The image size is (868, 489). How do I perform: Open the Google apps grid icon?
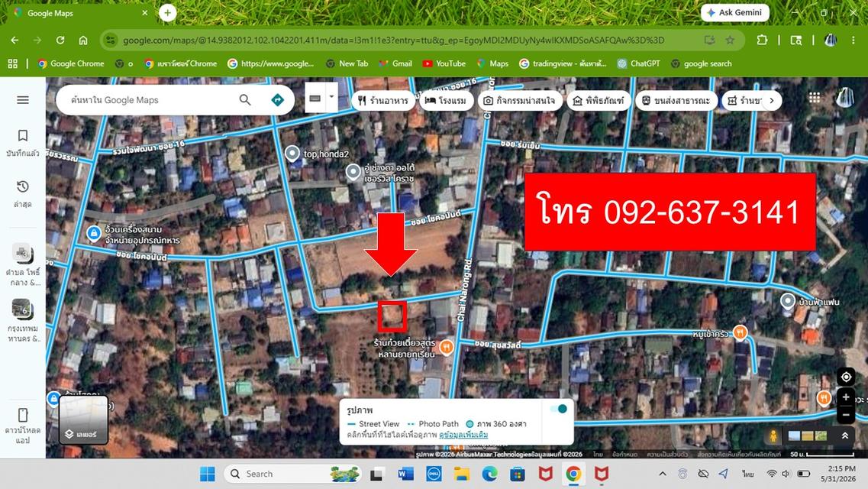click(x=815, y=98)
